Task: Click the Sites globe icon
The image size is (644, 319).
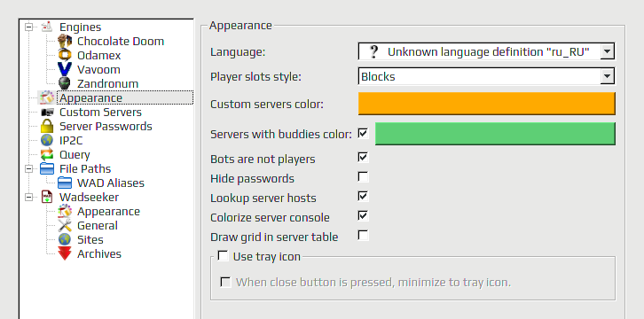Action: 65,239
